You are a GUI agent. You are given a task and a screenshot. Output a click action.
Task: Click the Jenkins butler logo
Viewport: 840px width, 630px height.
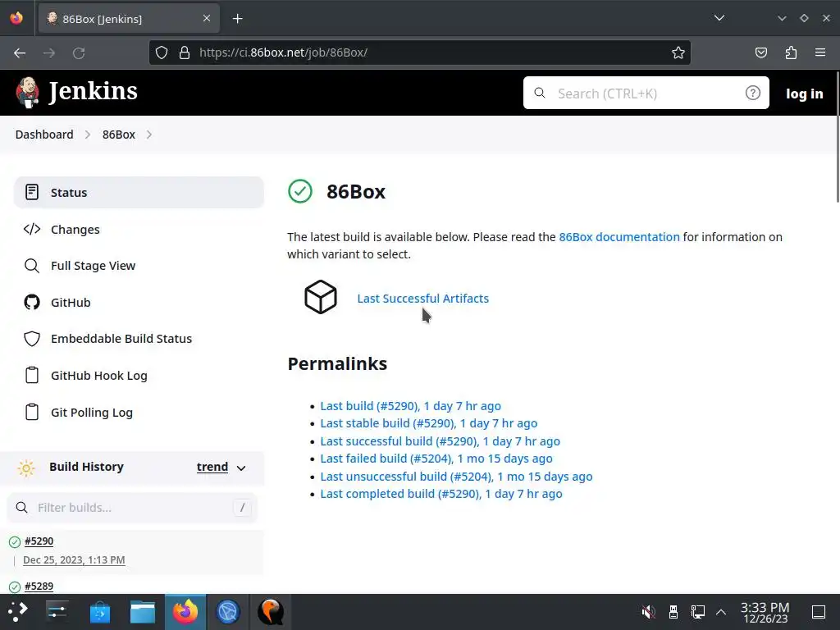27,92
